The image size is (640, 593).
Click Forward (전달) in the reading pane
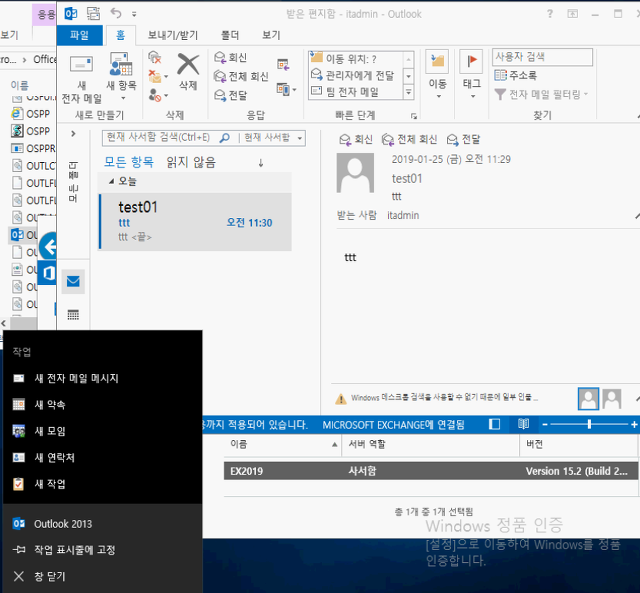[x=464, y=140]
